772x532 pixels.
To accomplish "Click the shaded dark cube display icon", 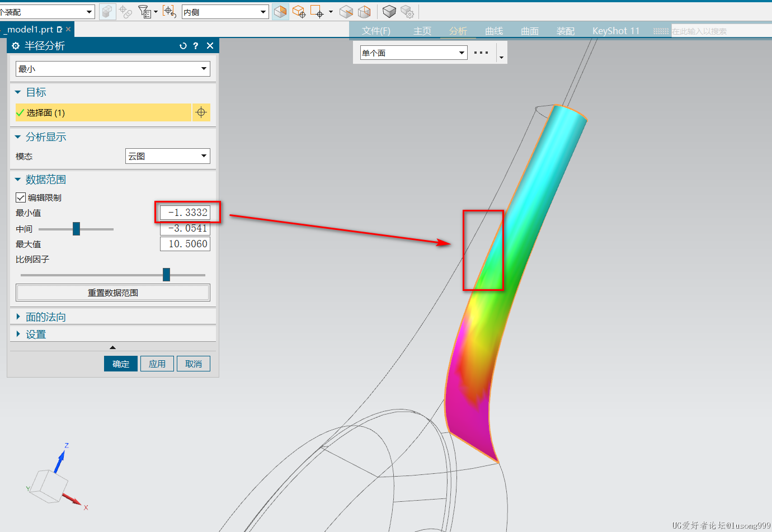I will [x=389, y=12].
